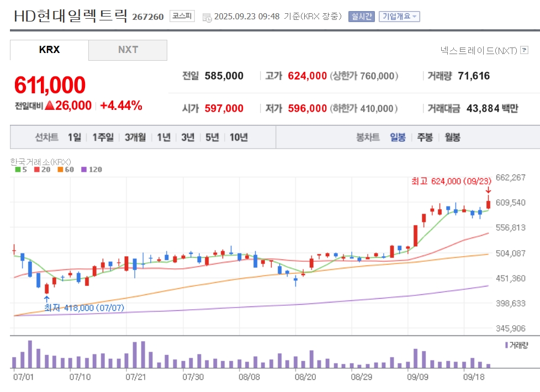Select the 월봉 monthly candle chart
Screen dimensions: 540x392
(x=453, y=137)
